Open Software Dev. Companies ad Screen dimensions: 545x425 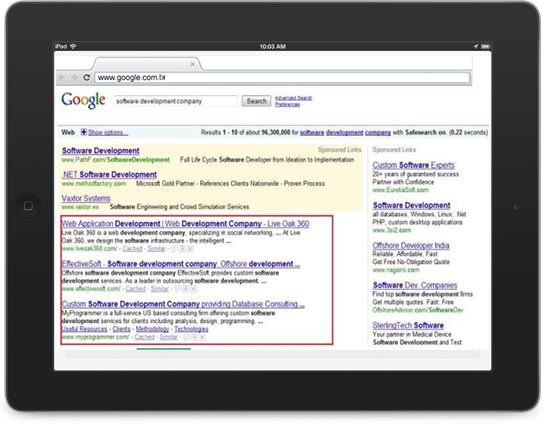[415, 285]
